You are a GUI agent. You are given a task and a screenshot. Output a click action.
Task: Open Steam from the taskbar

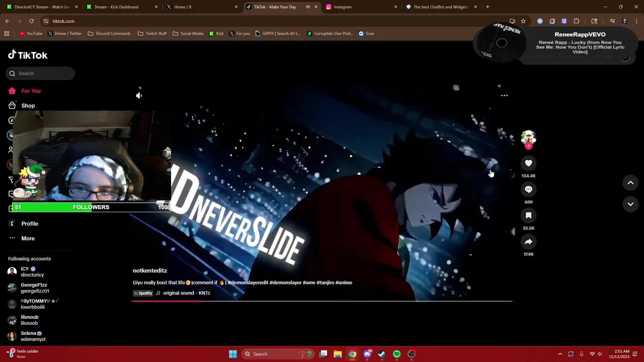point(382,354)
